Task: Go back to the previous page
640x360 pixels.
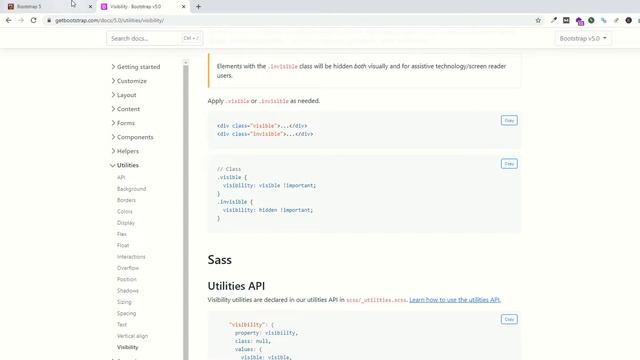Action: [x=9, y=20]
